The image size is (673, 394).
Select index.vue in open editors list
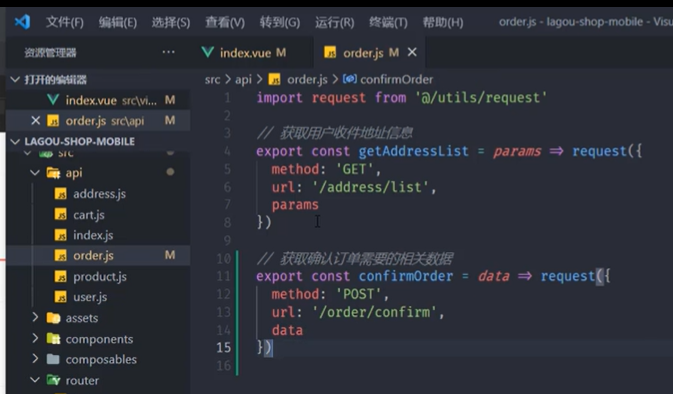coord(99,100)
